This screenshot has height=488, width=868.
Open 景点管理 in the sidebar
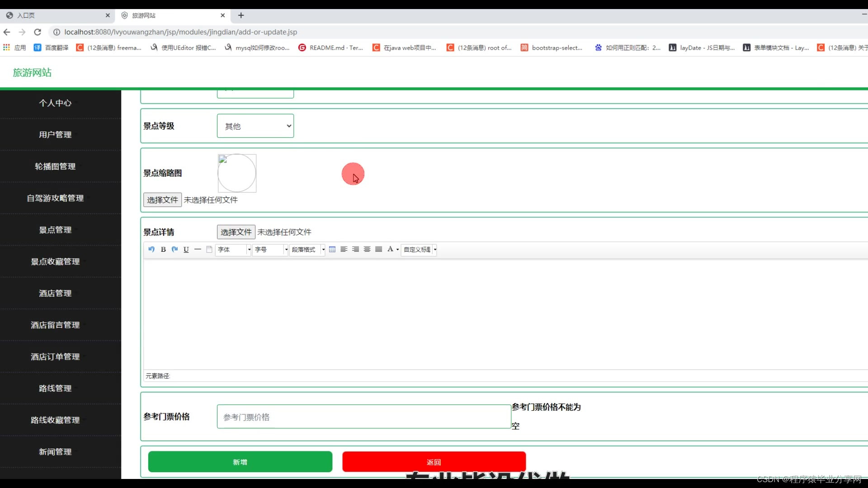55,230
